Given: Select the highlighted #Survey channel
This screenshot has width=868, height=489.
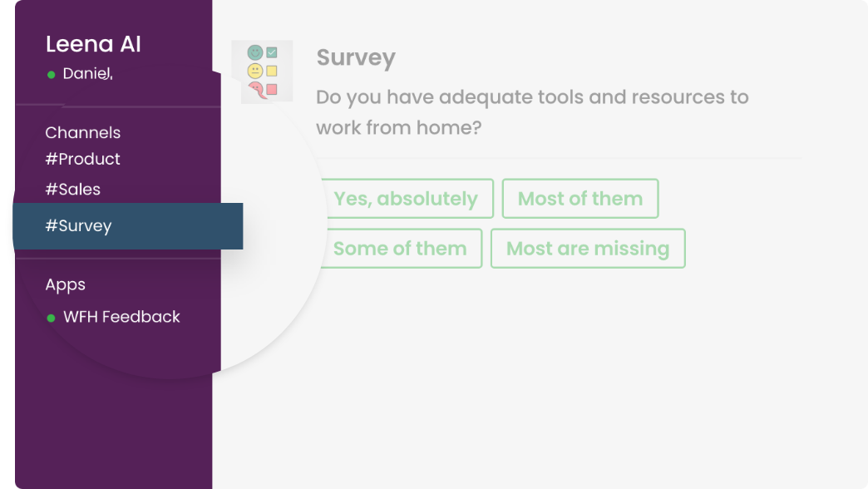Looking at the screenshot, I should click(128, 226).
